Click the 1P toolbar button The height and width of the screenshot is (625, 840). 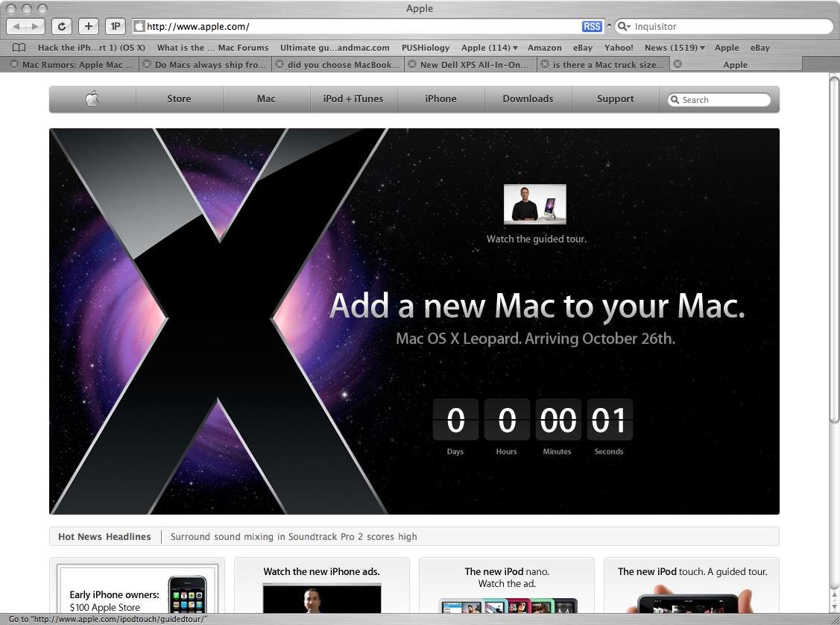[116, 25]
